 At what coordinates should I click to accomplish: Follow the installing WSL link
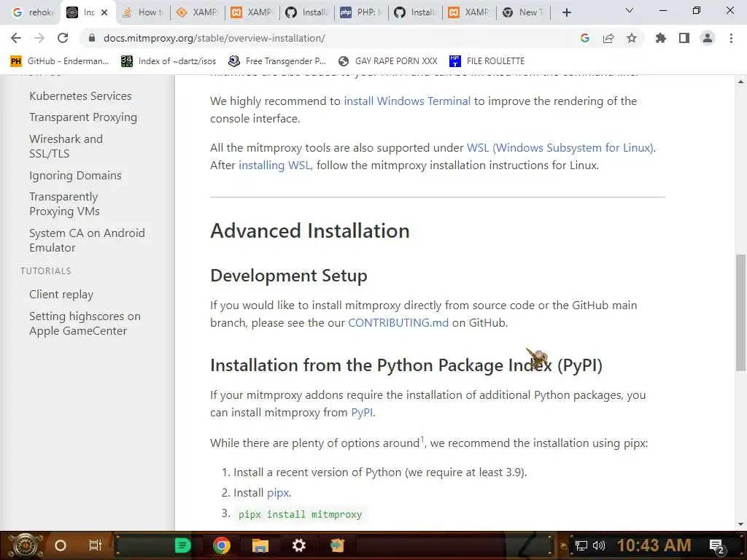[x=275, y=166]
